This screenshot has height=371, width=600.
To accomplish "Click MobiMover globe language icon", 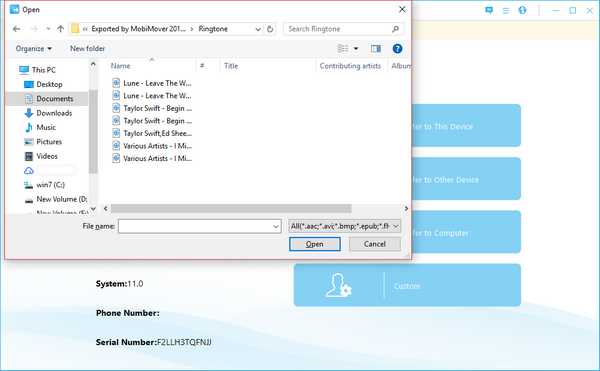I will 522,10.
